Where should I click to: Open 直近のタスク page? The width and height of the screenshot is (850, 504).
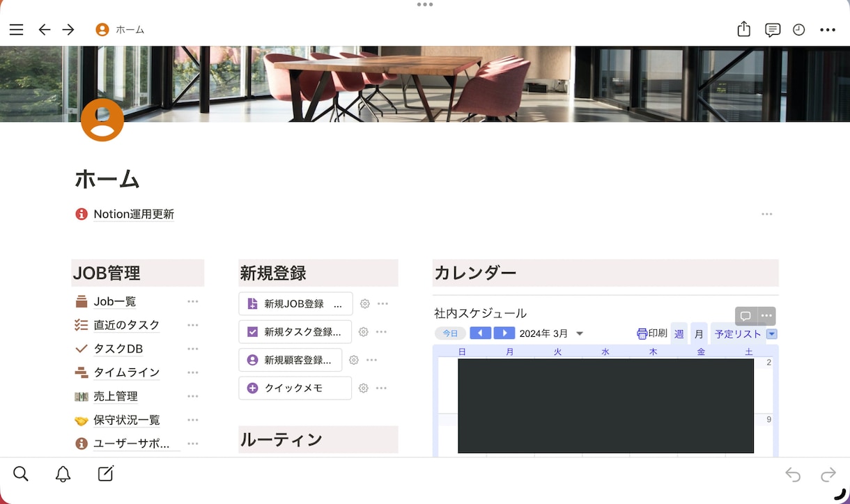point(127,325)
